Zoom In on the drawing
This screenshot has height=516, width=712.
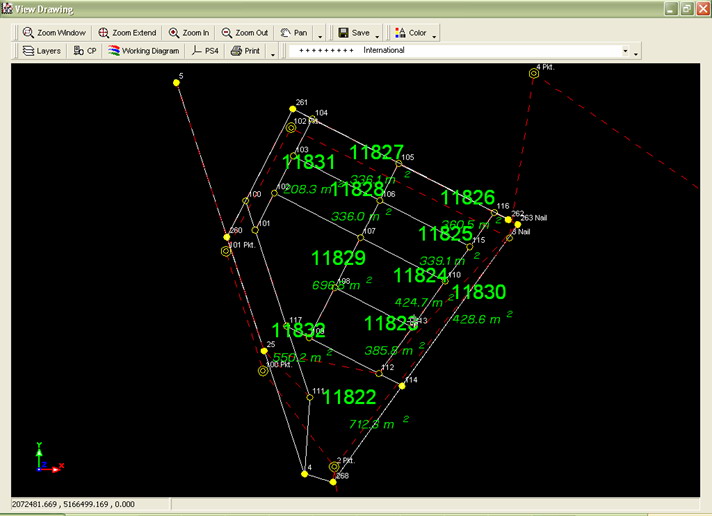(189, 32)
